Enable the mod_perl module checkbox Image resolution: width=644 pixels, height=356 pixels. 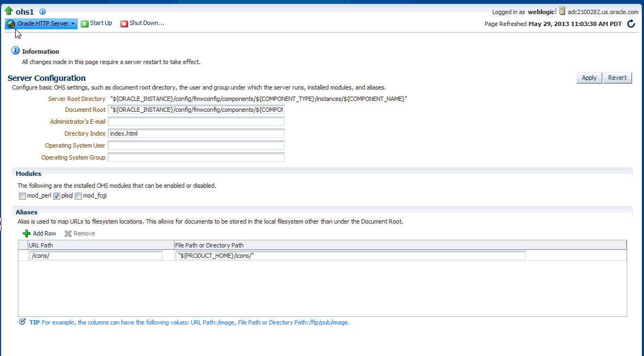click(x=23, y=196)
